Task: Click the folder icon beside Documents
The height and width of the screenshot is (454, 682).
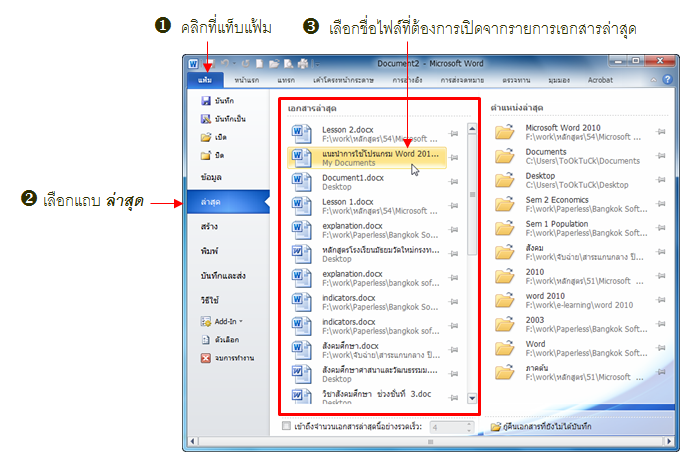Action: [x=505, y=156]
